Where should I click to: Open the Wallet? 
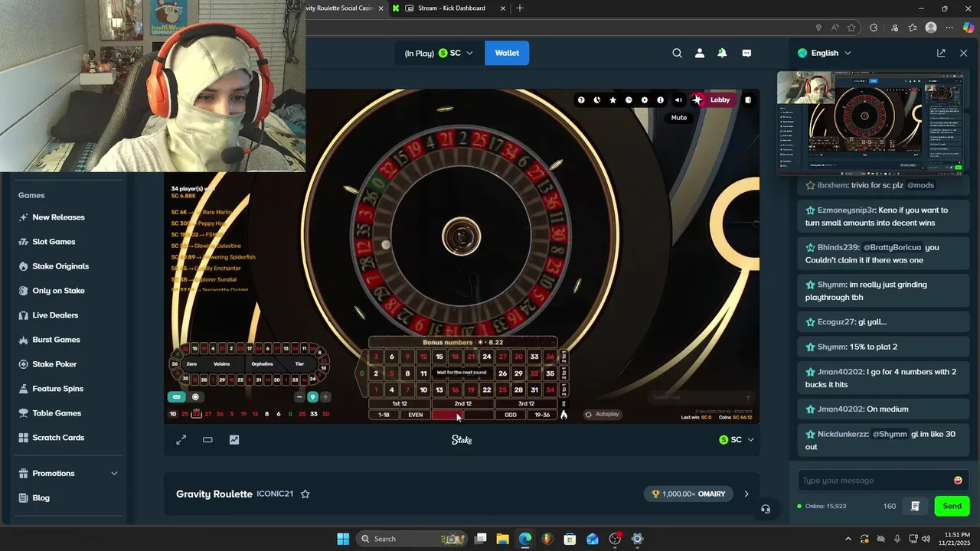[507, 53]
